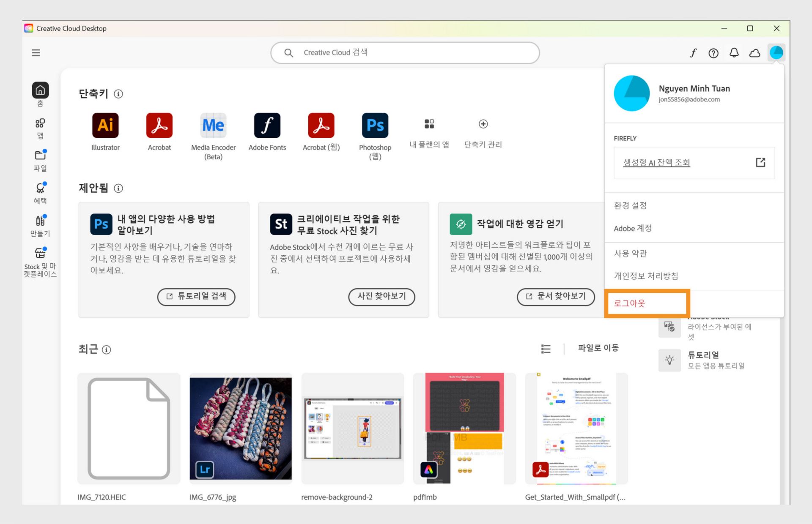Click 단축키 관리 plus icon
The image size is (812, 524).
[x=483, y=124]
